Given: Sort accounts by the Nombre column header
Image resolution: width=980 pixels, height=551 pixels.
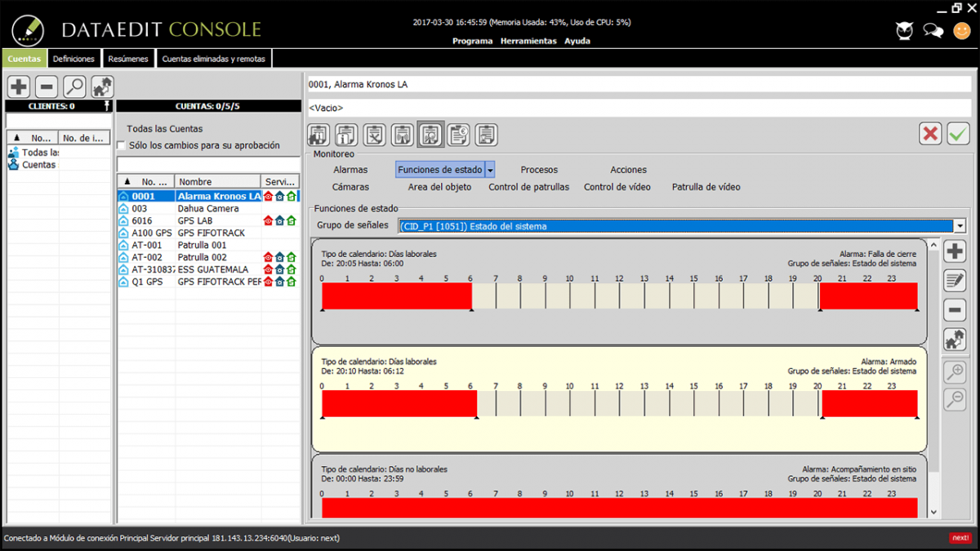Looking at the screenshot, I should (216, 182).
